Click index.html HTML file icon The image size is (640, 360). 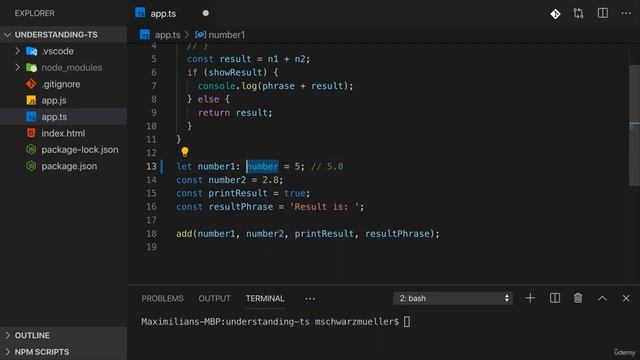(31, 133)
